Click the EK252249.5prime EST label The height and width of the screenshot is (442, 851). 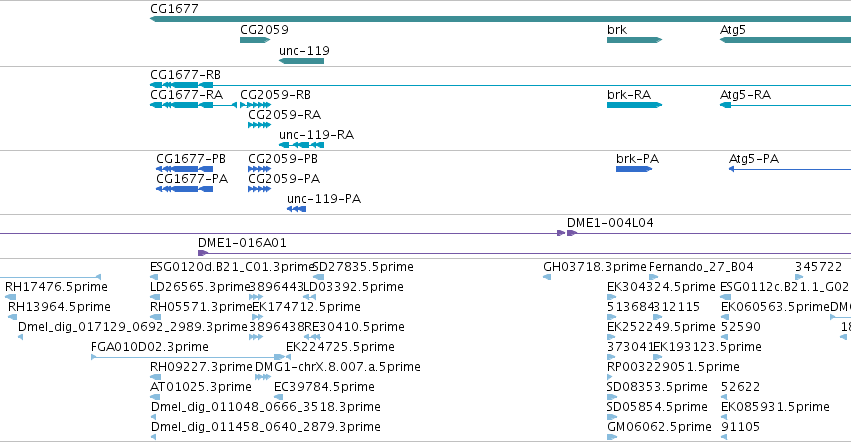click(661, 327)
